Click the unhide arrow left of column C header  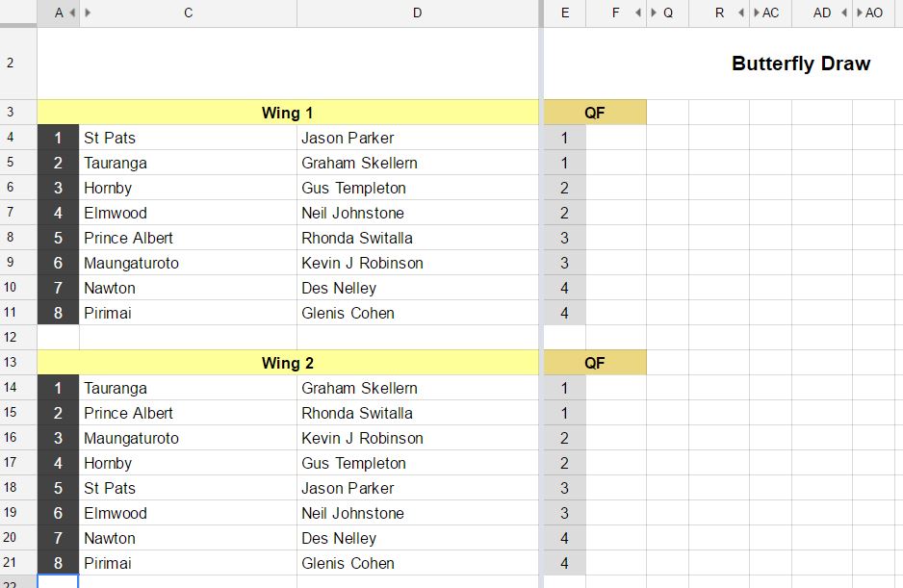coord(88,13)
